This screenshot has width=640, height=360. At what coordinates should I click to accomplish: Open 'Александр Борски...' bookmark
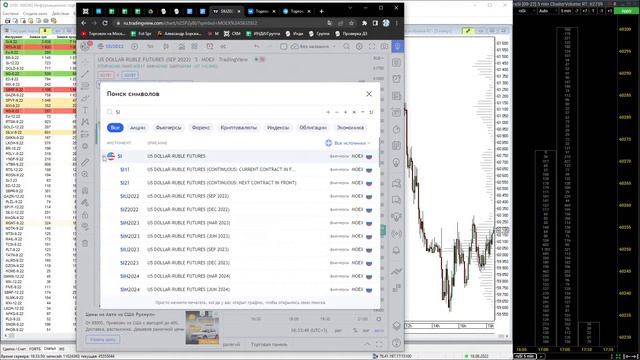point(180,34)
